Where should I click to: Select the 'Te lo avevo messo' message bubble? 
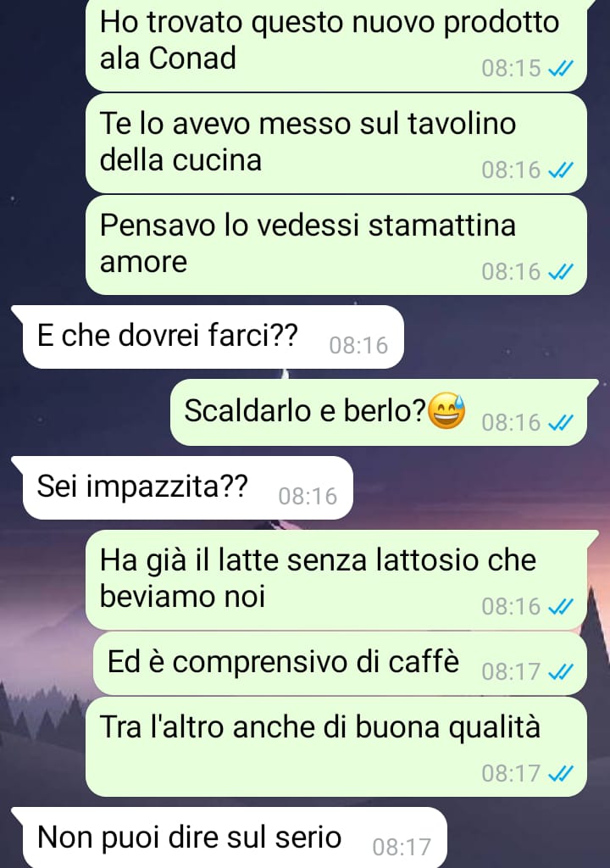(336, 143)
